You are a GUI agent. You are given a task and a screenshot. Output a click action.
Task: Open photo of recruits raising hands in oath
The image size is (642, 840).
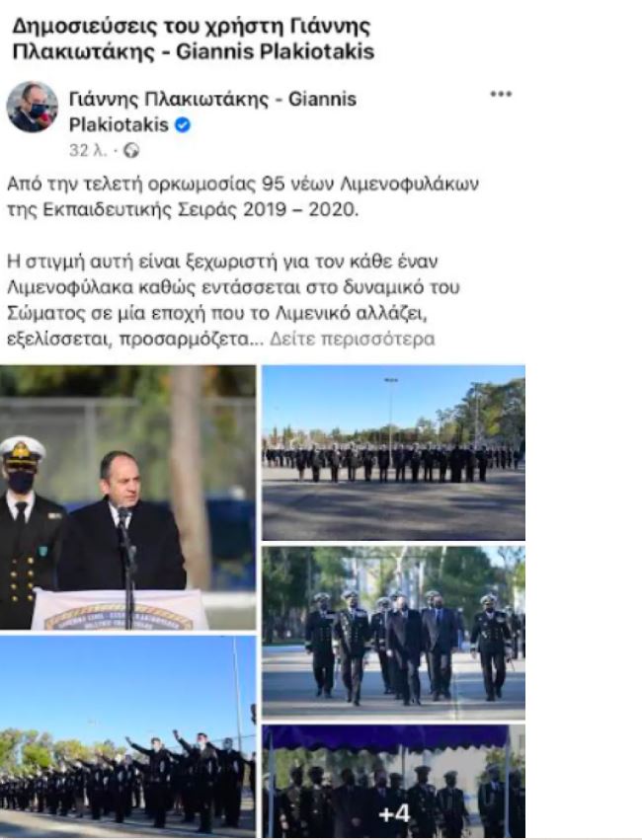point(127,736)
